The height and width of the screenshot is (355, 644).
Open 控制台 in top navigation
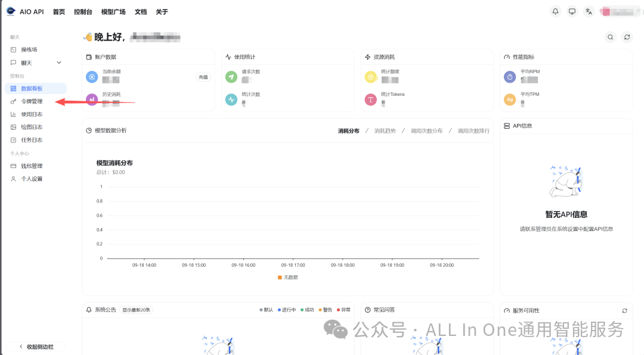click(83, 12)
